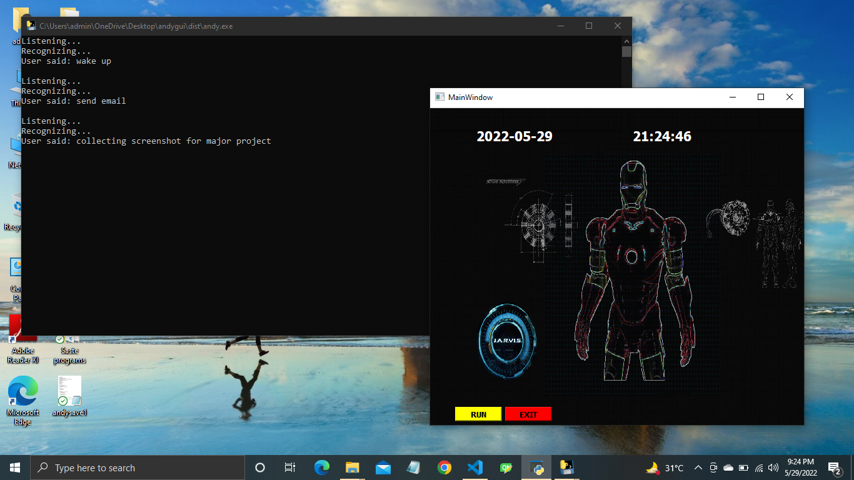
Task: Click battery status tray icon
Action: 743,467
